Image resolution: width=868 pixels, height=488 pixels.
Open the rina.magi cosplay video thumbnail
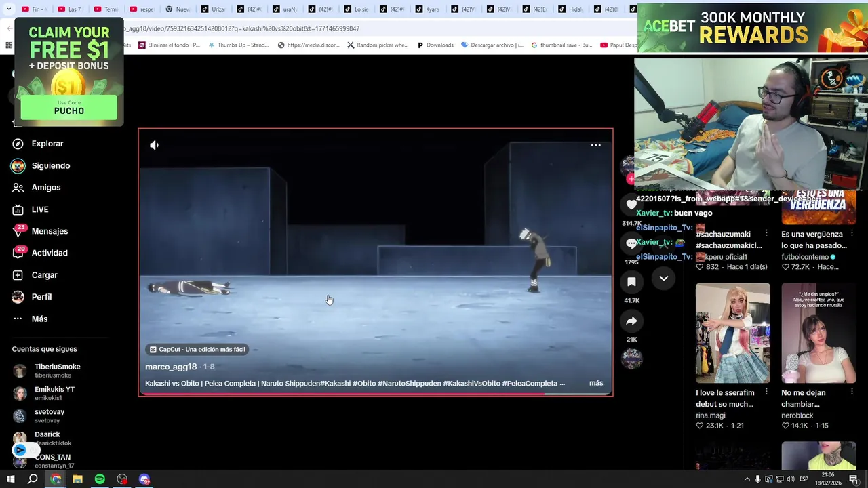coord(732,333)
